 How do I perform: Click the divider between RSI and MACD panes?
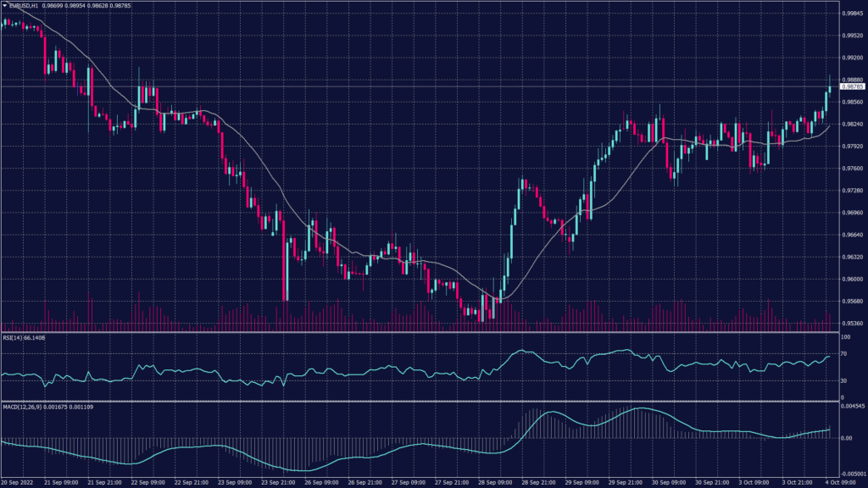(x=424, y=401)
